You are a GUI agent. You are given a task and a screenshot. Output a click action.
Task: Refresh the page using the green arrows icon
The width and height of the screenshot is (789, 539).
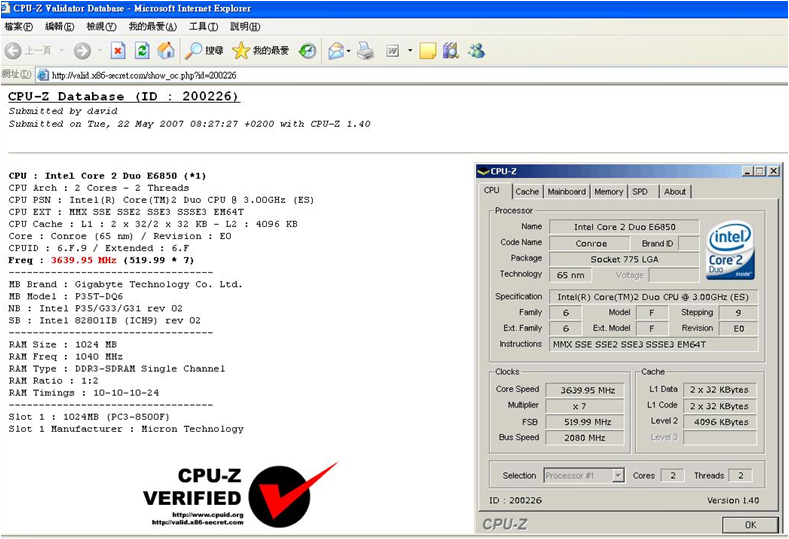142,51
